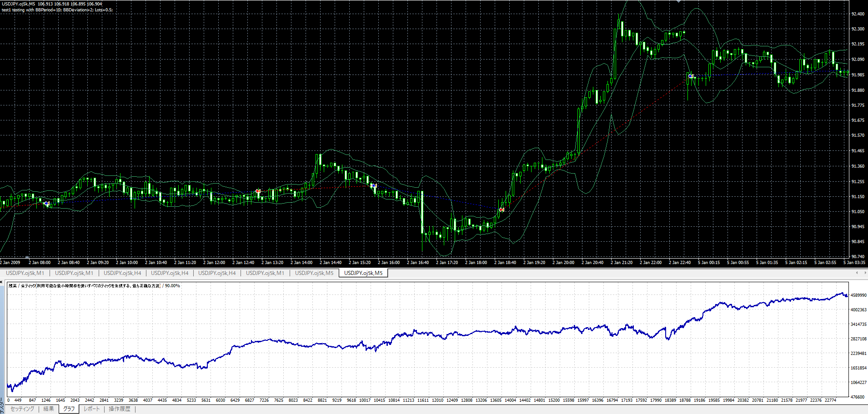This screenshot has width=868, height=414.
Task: Click the 92.400 price scale label
Action: [x=858, y=14]
